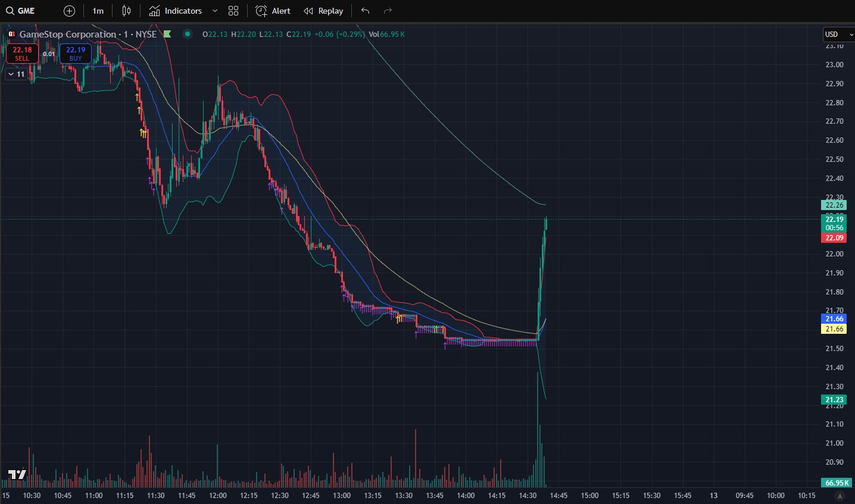
Task: Click the 15:30 time axis label
Action: 651,496
